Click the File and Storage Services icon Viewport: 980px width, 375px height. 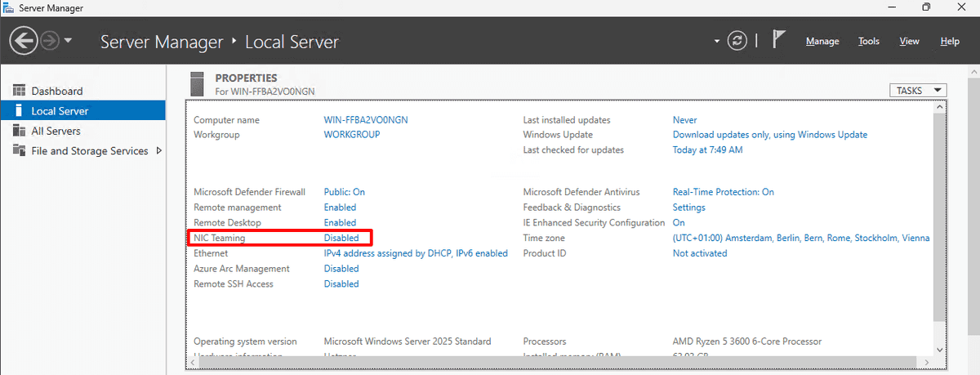[x=17, y=151]
